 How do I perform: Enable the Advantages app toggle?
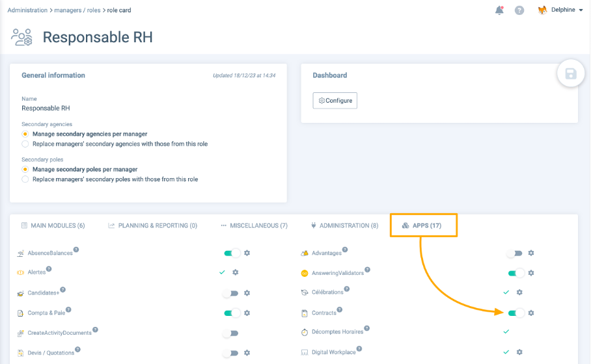(x=515, y=253)
